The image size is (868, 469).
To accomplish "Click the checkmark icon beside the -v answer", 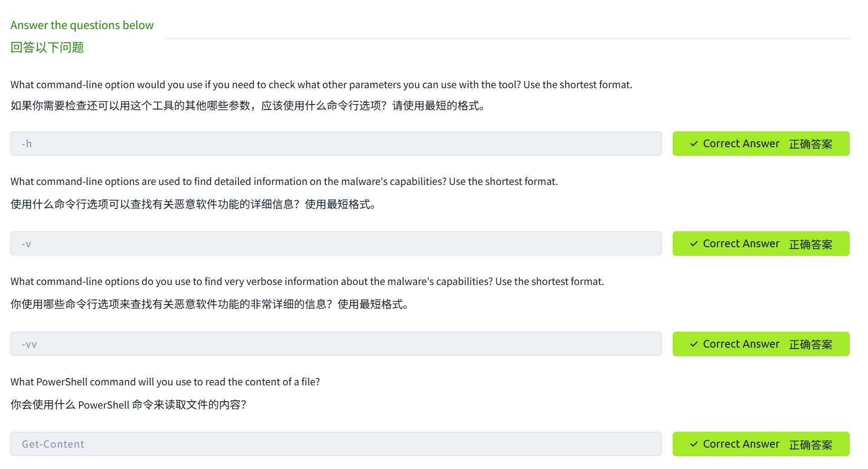I will tap(694, 244).
